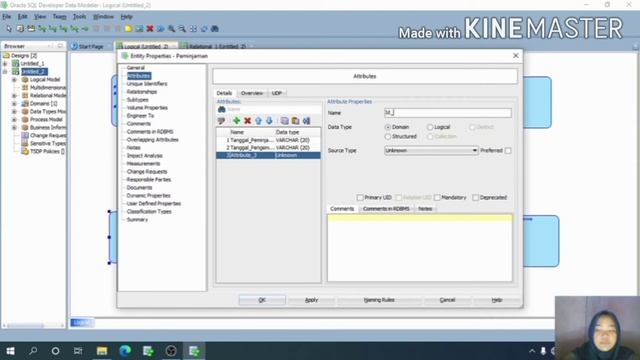Check the Deprecated checkbox
Image resolution: width=640 pixels, height=360 pixels.
(x=476, y=198)
